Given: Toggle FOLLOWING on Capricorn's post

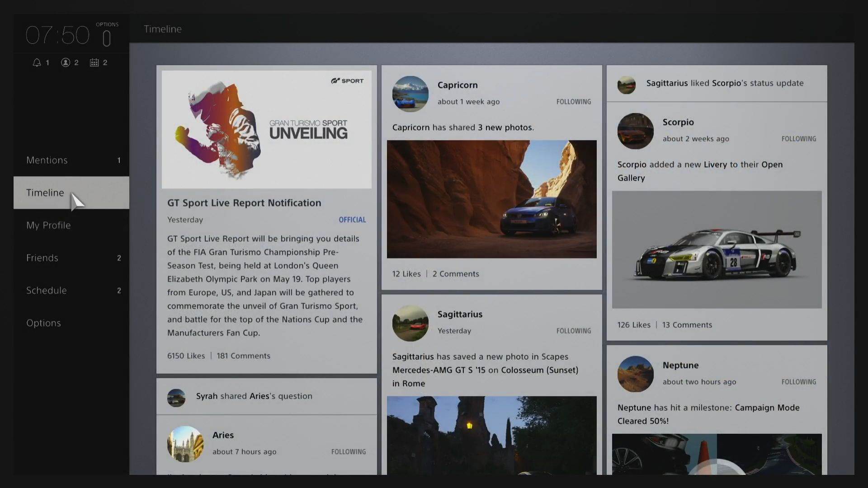Looking at the screenshot, I should 573,102.
